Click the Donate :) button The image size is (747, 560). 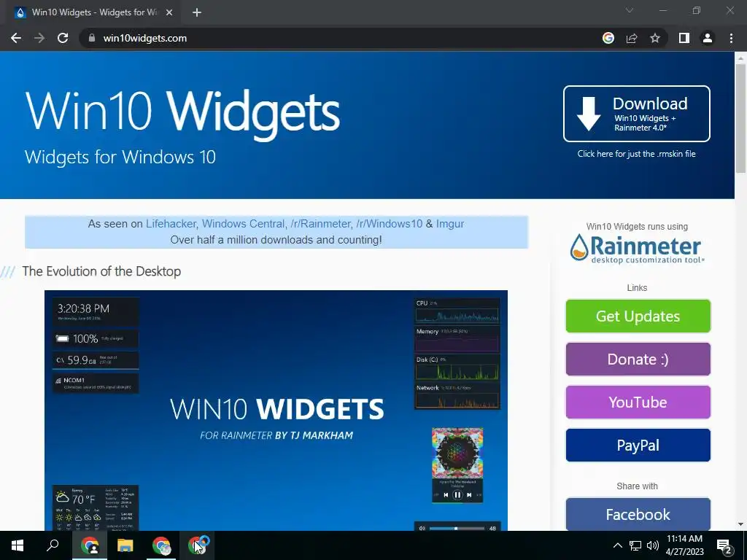[x=638, y=359]
